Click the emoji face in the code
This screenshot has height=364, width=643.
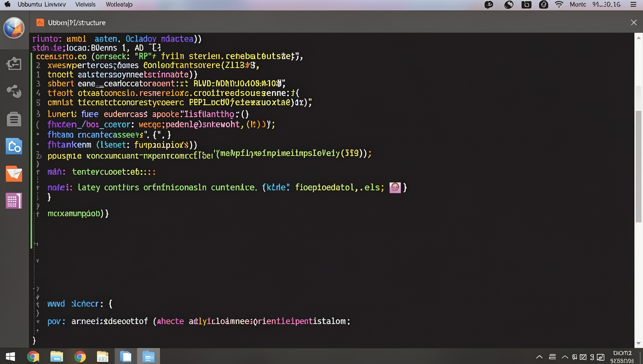[395, 187]
